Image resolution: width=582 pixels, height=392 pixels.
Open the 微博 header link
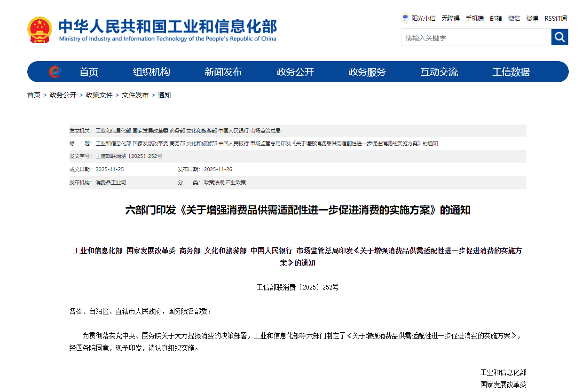pos(532,18)
